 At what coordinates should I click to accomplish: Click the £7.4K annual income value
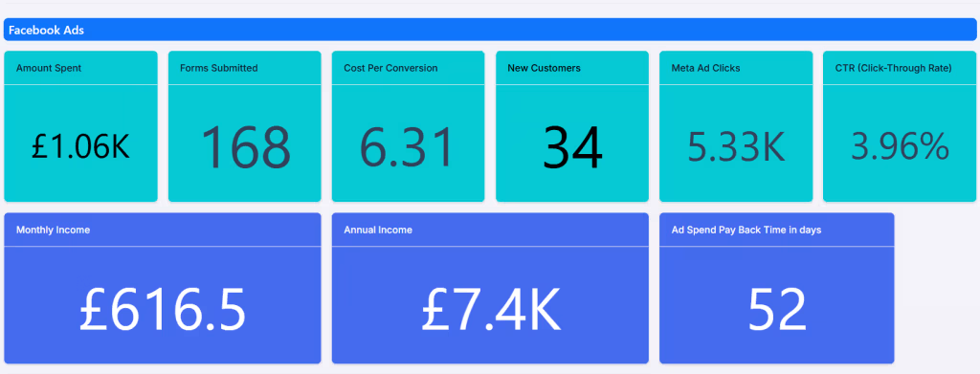pos(491,309)
